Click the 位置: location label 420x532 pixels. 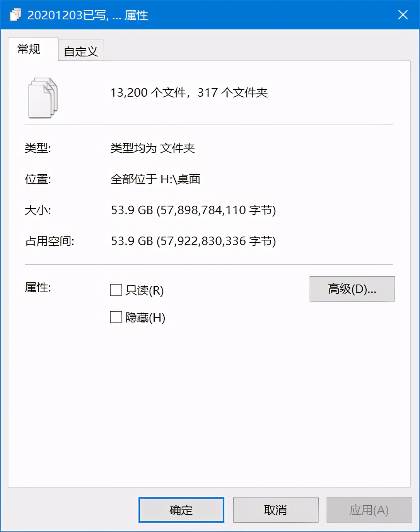38,179
